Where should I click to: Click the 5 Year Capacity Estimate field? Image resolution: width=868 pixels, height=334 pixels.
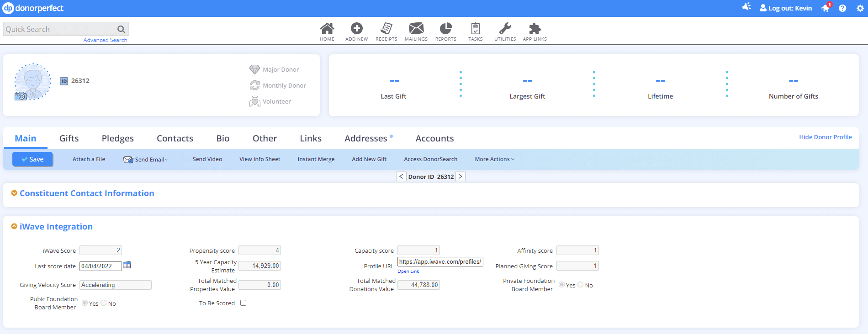[259, 266]
